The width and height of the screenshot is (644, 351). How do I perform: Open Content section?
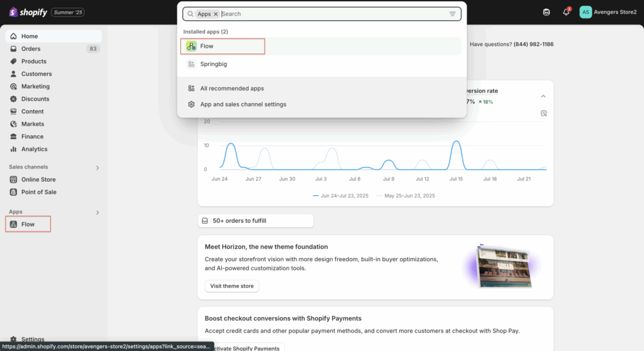tap(53, 111)
